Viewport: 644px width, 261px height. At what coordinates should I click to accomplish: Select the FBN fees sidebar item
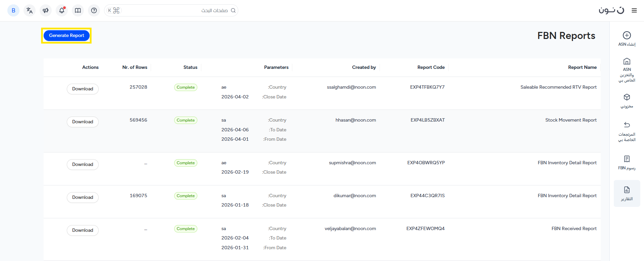click(x=627, y=162)
